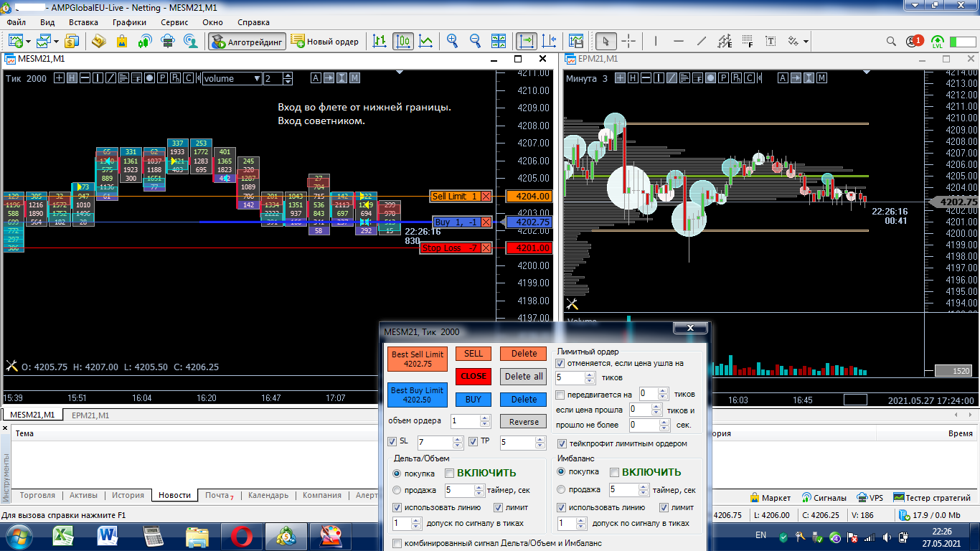The image size is (980, 551).
Task: Select продажа radio in Дельта/Объем group
Action: [x=397, y=490]
